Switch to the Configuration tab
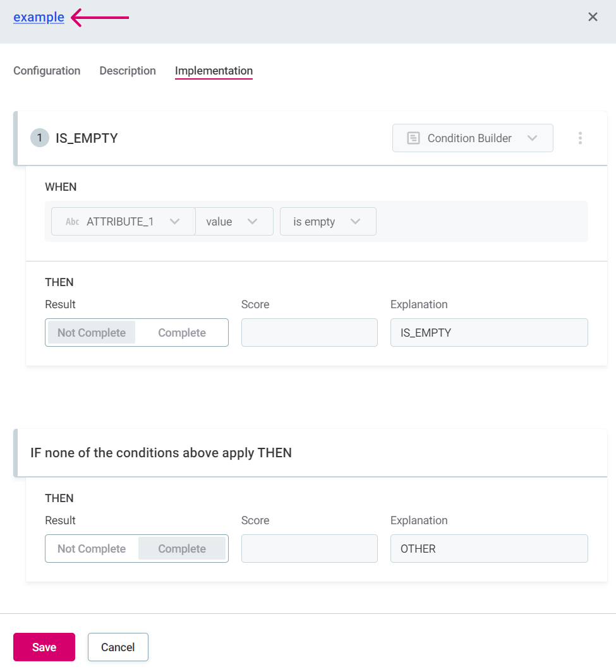 (47, 71)
